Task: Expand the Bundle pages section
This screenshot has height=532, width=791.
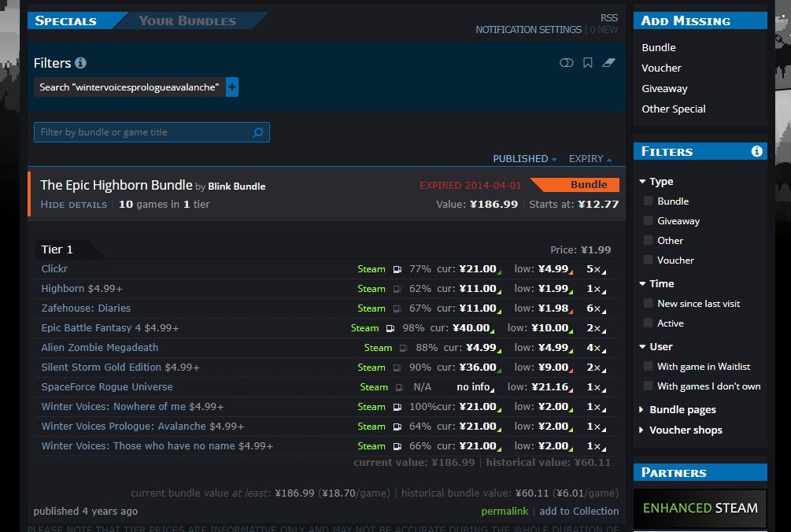Action: pyautogui.click(x=678, y=410)
